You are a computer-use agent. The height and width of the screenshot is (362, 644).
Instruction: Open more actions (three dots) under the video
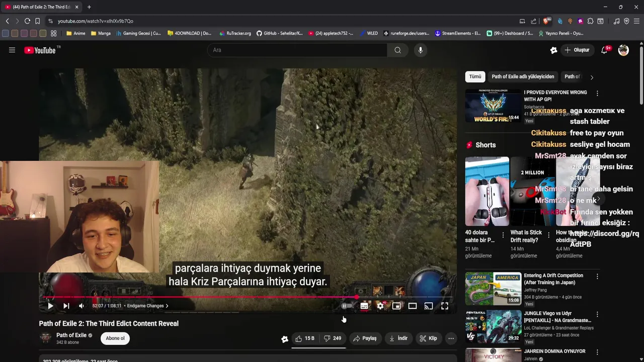(451, 338)
